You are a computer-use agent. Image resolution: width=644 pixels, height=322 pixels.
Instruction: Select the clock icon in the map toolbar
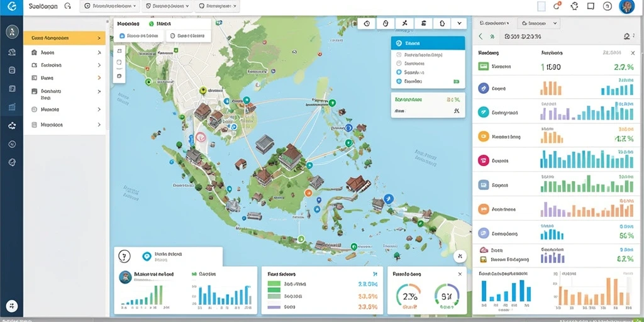click(x=367, y=24)
